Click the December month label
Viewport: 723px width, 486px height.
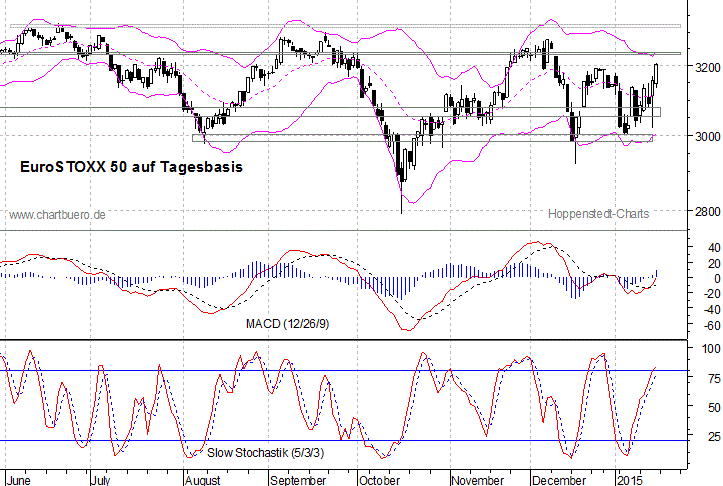559,480
